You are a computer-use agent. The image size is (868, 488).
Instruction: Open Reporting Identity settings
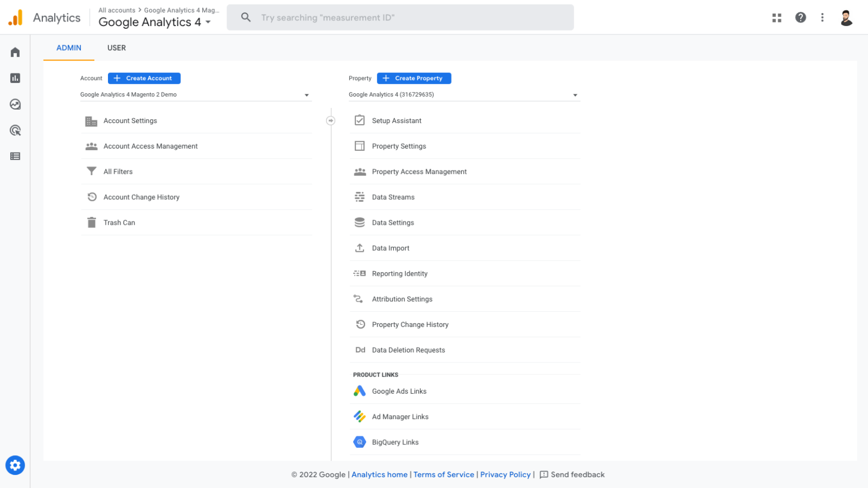tap(465, 273)
